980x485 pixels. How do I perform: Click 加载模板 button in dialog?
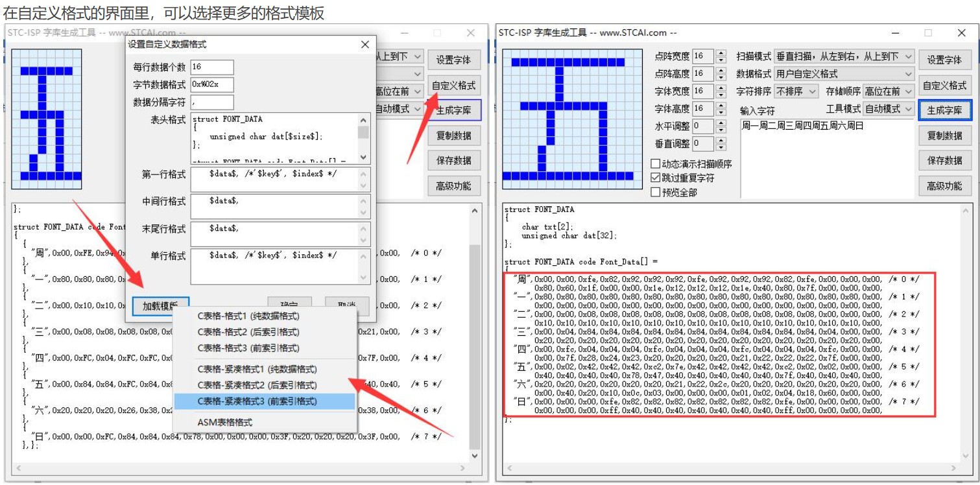160,306
